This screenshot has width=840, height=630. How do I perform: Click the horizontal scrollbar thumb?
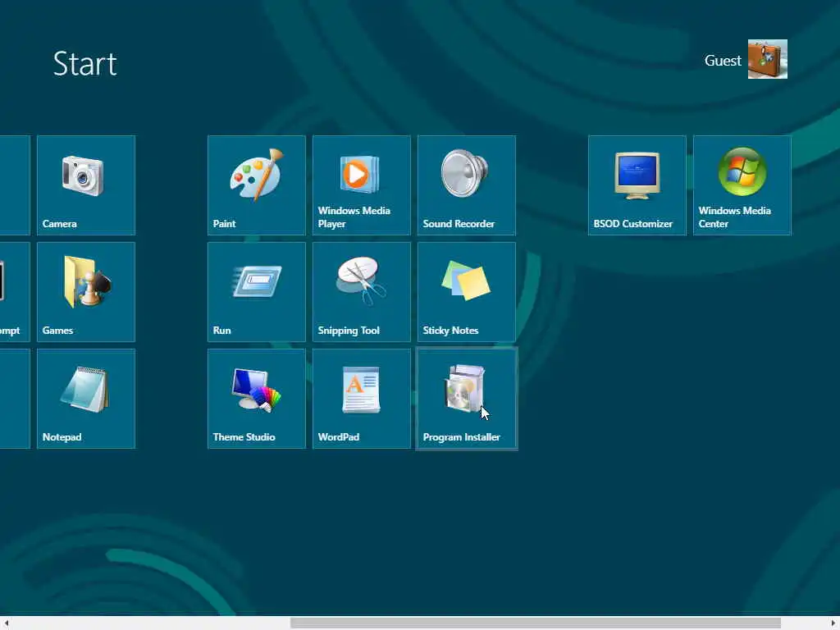[x=535, y=623]
